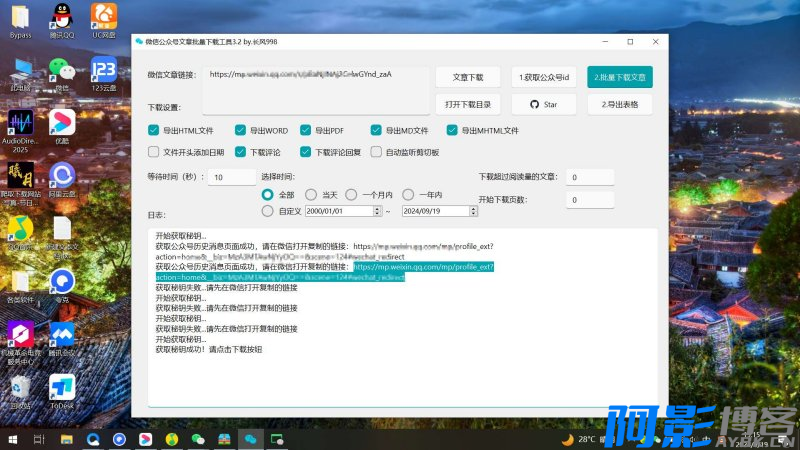The height and width of the screenshot is (450, 800).
Task: Launch the 夸克 (Quark) desktop shortcut
Action: 62,287
